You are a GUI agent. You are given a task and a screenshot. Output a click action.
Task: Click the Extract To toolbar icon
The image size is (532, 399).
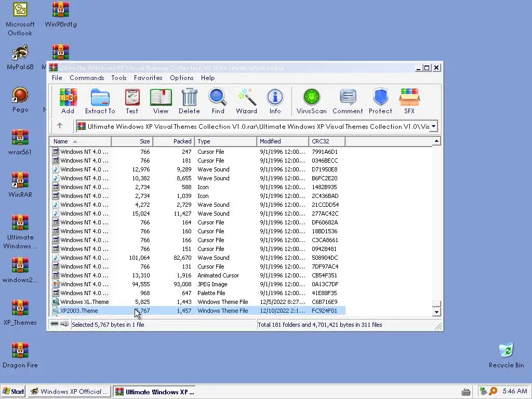point(100,101)
